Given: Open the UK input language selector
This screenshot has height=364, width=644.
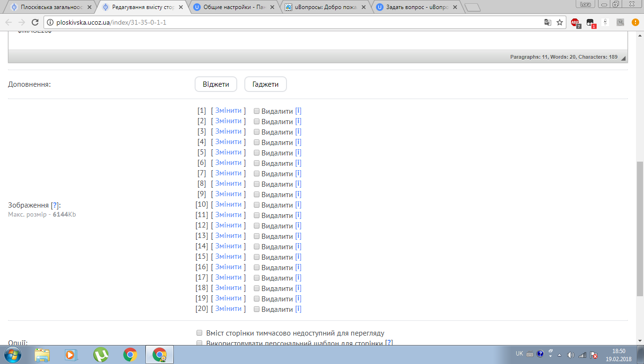Looking at the screenshot, I should (519, 354).
